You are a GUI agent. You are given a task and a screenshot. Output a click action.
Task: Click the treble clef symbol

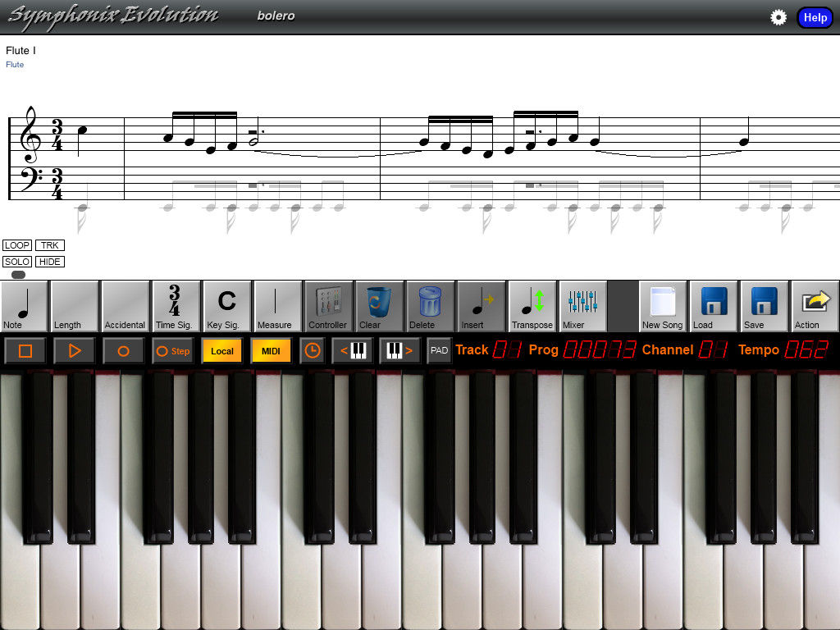point(30,134)
